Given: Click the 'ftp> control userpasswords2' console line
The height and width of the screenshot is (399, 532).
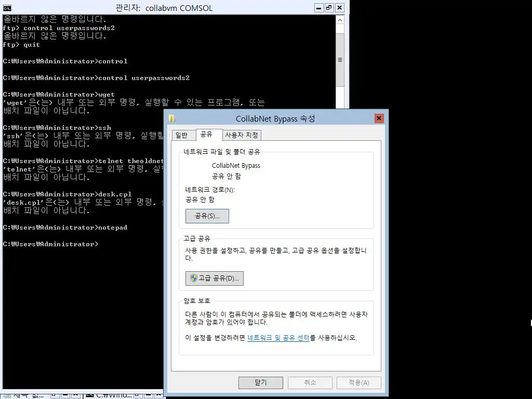Looking at the screenshot, I should (59, 28).
